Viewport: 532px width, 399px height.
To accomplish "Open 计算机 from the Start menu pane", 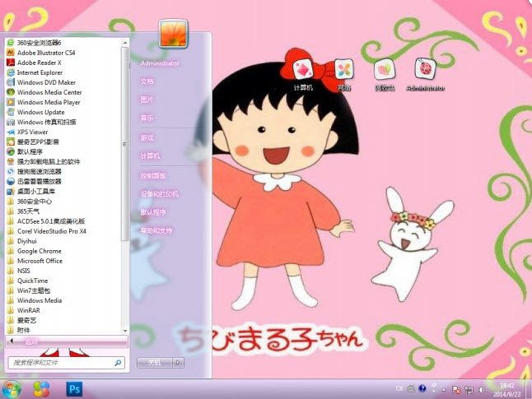I will (150, 156).
